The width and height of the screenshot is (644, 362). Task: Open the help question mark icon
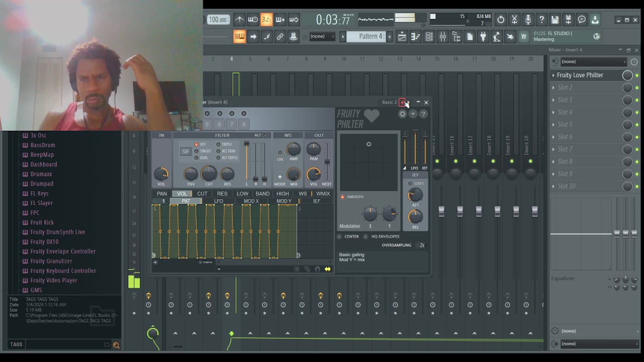point(541,20)
